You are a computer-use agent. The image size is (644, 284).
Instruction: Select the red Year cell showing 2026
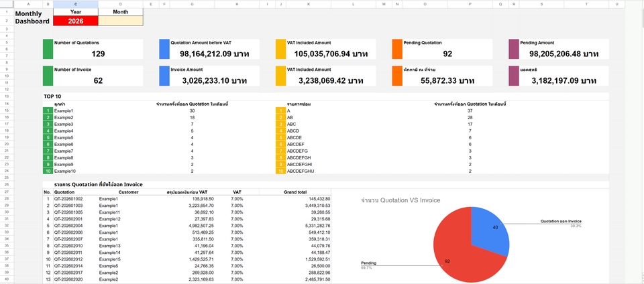76,21
